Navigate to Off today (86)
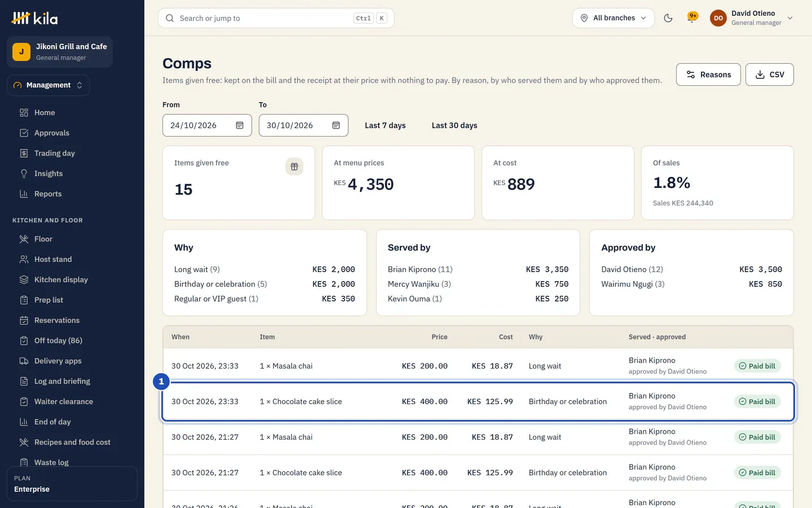 [x=58, y=340]
